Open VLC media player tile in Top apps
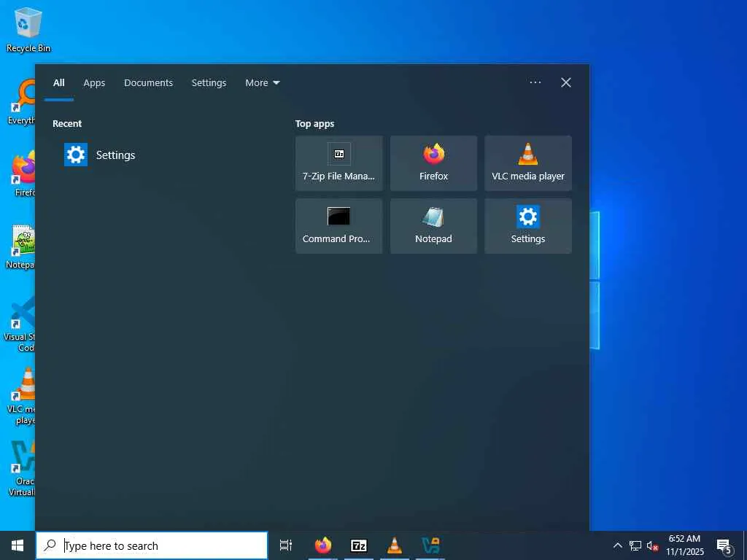The width and height of the screenshot is (747, 560). [x=528, y=163]
